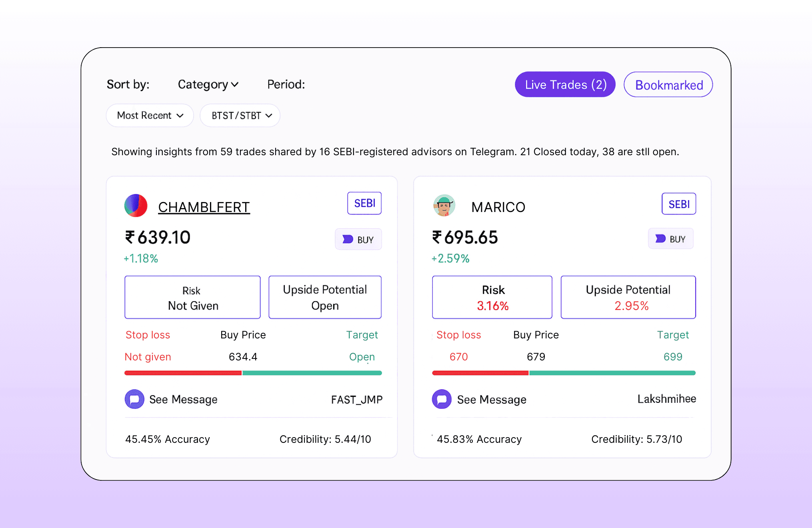Select the MARICO stock name

click(x=498, y=207)
